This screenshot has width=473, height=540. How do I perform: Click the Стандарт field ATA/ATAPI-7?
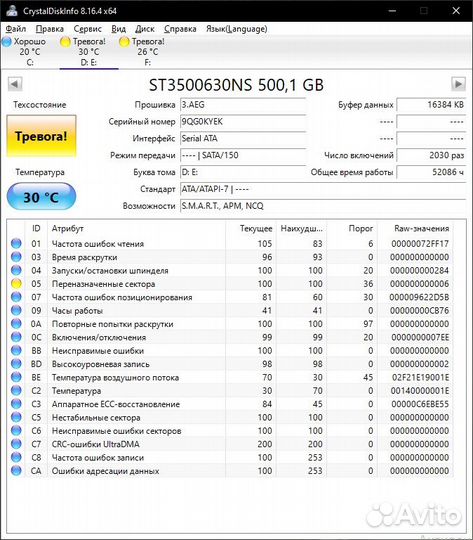pos(323,189)
